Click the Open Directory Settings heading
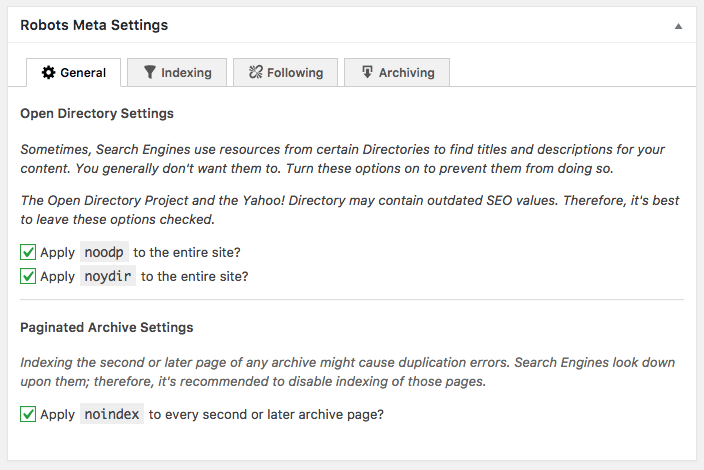Image resolution: width=704 pixels, height=470 pixels. [97, 114]
